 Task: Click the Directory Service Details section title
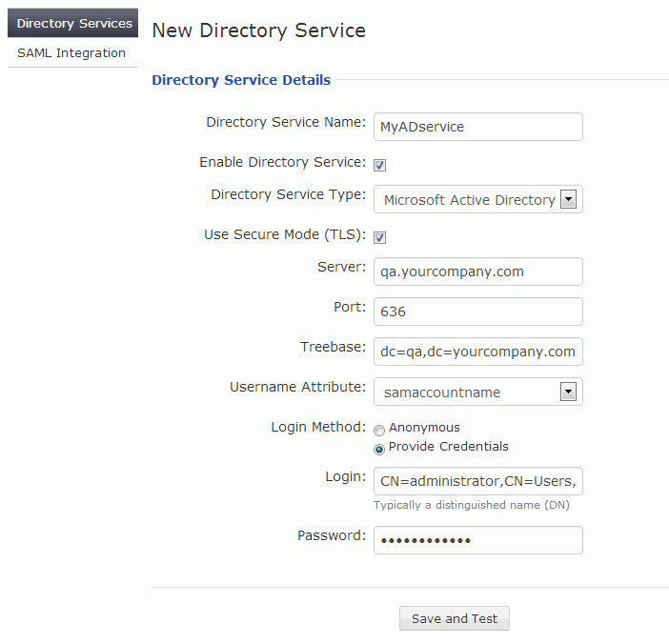coord(241,80)
